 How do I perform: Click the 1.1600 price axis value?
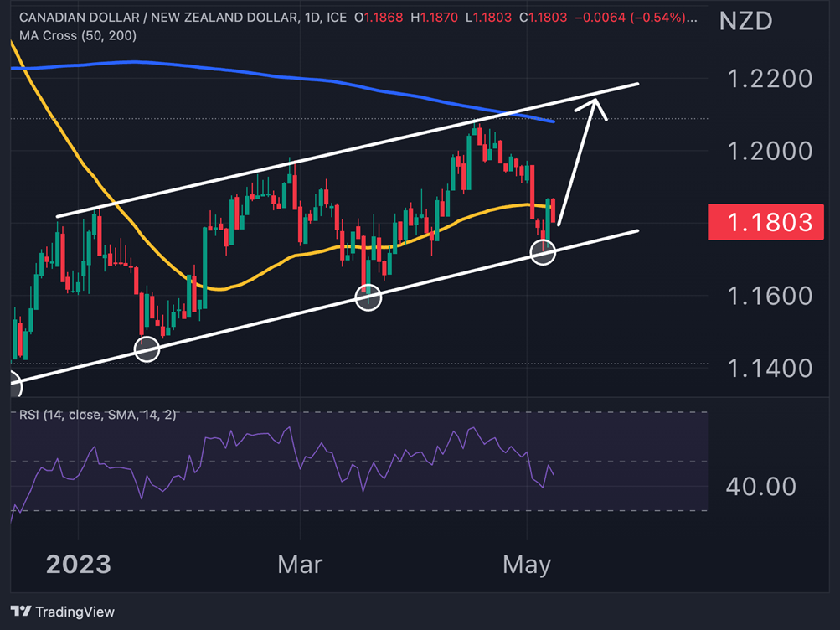click(x=770, y=297)
